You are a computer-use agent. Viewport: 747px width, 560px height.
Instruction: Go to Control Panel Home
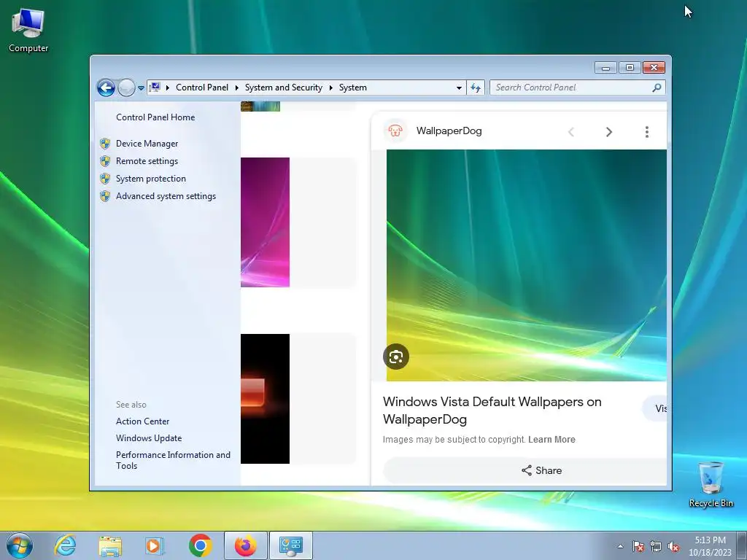(155, 117)
